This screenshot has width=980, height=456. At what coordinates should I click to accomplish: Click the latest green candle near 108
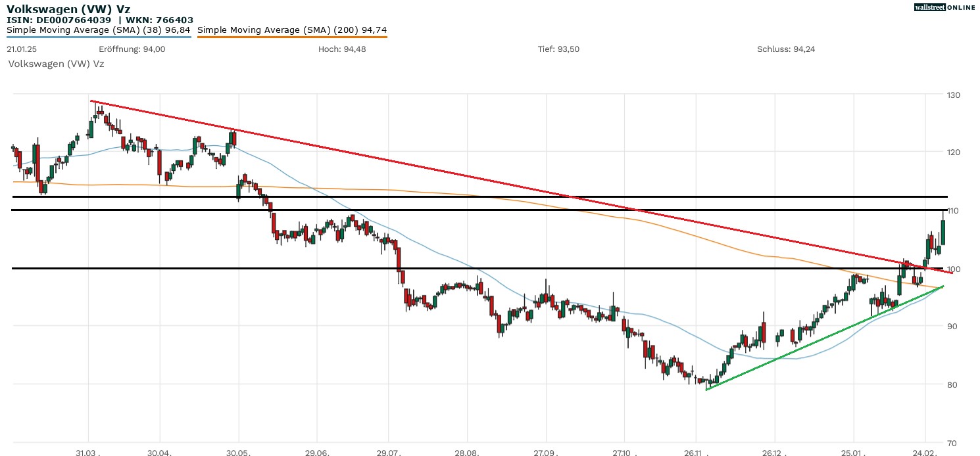point(943,233)
